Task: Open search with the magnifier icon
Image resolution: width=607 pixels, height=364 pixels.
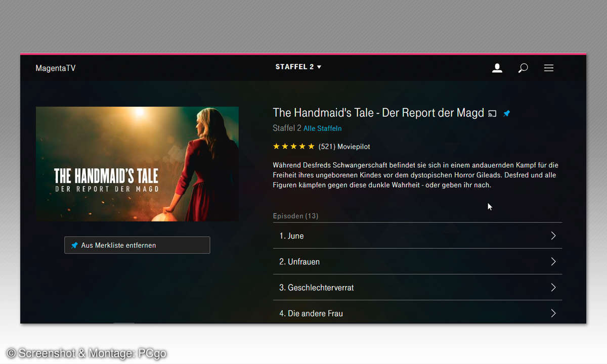Action: point(523,68)
